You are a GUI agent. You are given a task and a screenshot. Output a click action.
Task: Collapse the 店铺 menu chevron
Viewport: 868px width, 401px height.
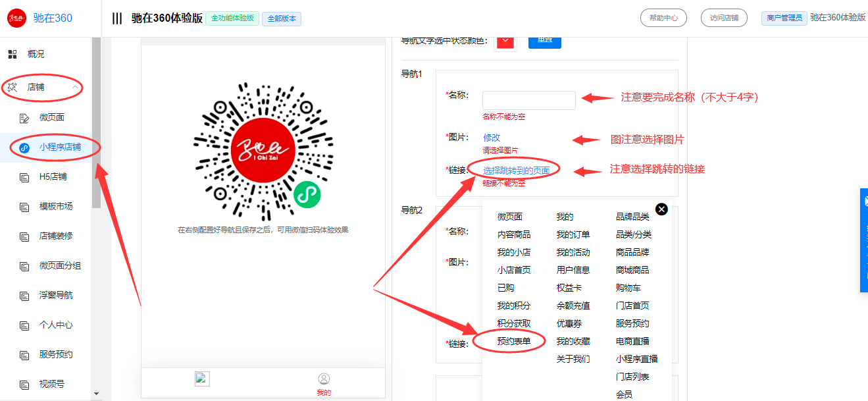[76, 87]
